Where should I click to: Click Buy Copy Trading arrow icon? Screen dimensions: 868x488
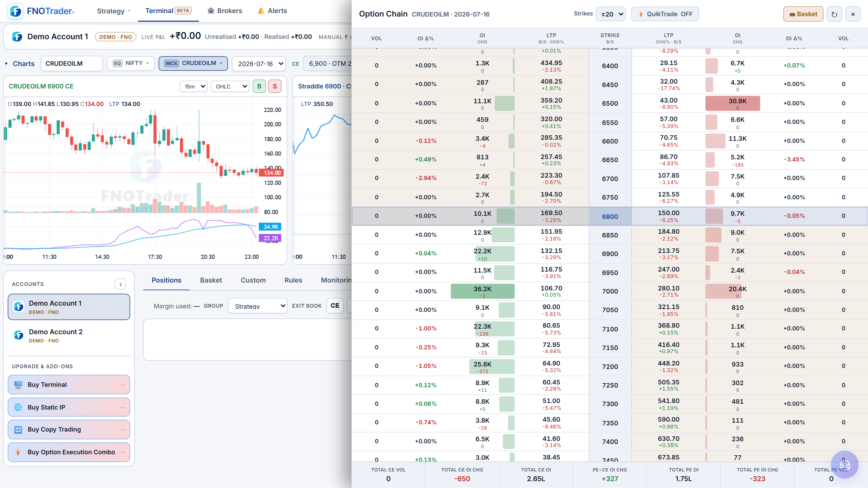click(122, 430)
